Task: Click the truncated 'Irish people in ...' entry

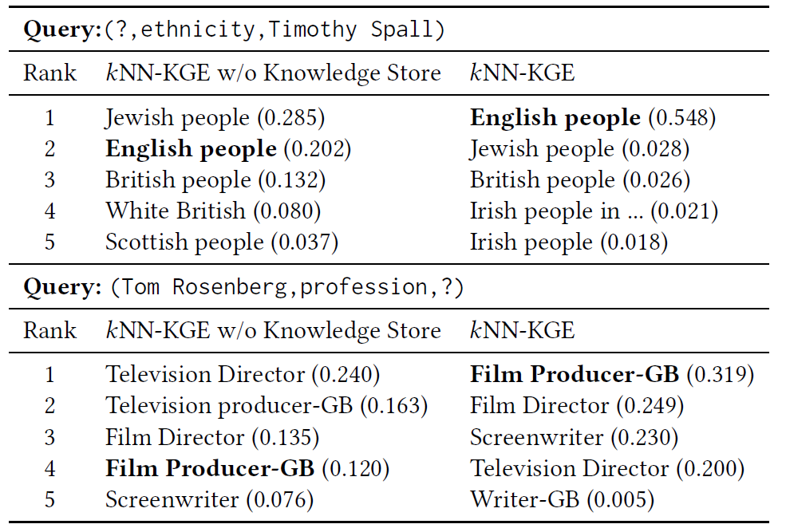Action: tap(594, 211)
